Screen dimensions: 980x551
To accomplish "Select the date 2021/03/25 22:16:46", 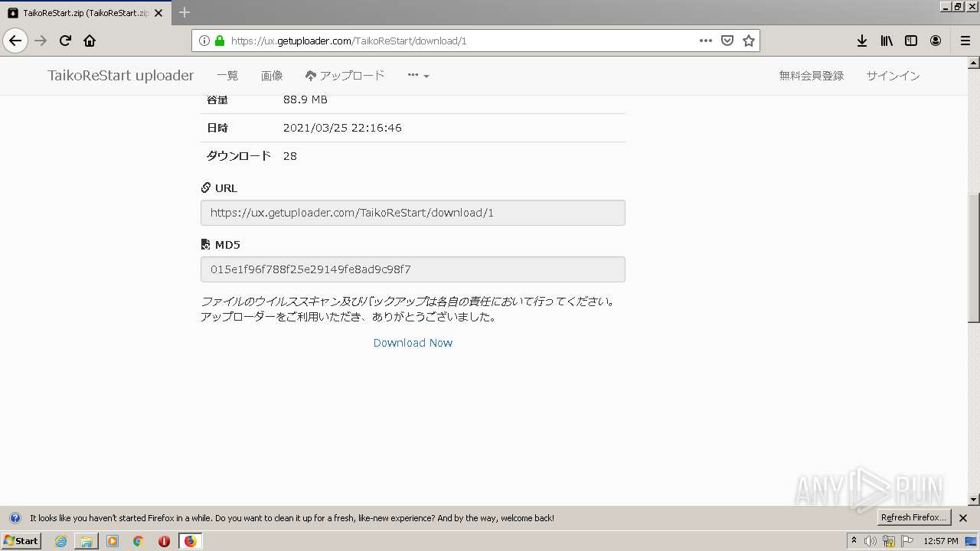I will pos(342,128).
